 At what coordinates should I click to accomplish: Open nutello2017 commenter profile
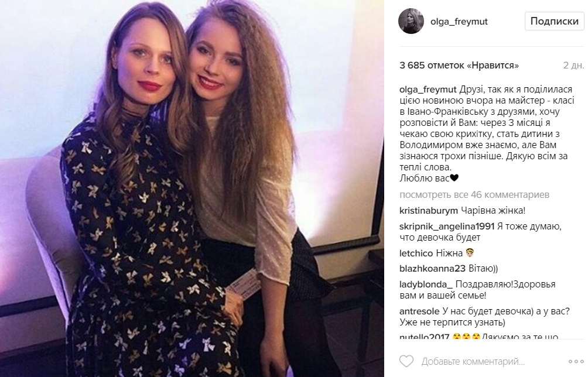pos(425,337)
